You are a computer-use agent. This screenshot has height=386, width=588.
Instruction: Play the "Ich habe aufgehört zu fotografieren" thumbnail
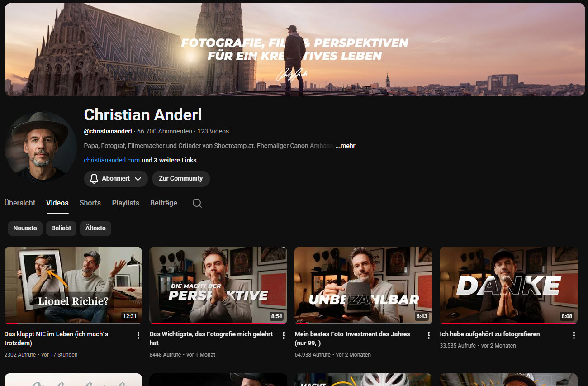(508, 285)
